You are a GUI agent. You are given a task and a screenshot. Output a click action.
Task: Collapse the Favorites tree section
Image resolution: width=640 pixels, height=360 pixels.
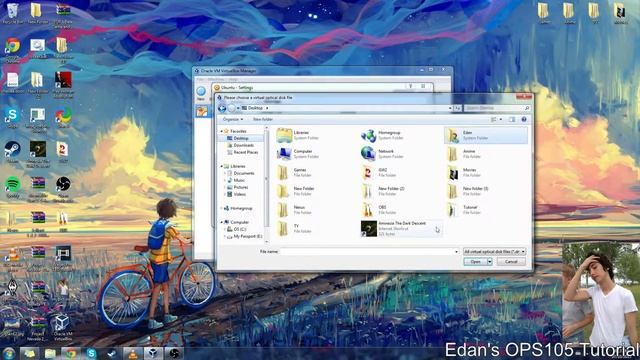[x=222, y=131]
